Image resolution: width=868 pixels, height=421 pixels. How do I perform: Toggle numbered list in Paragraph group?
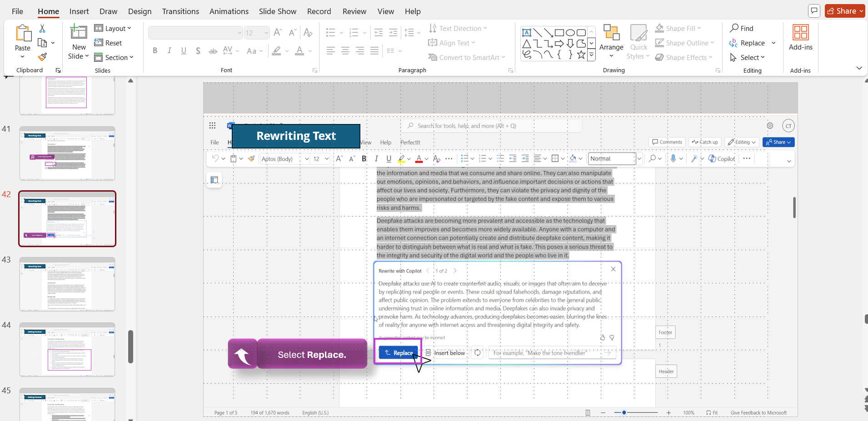354,33
